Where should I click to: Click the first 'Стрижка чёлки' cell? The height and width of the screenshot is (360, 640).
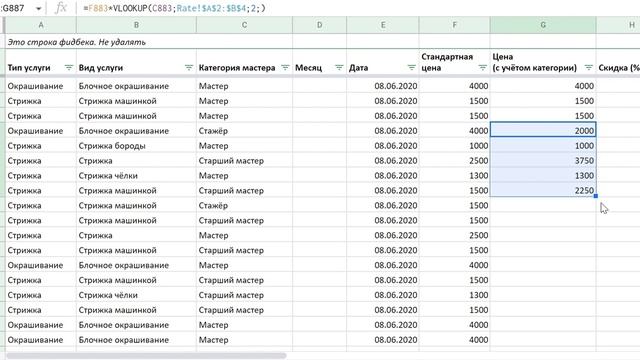[x=136, y=176]
